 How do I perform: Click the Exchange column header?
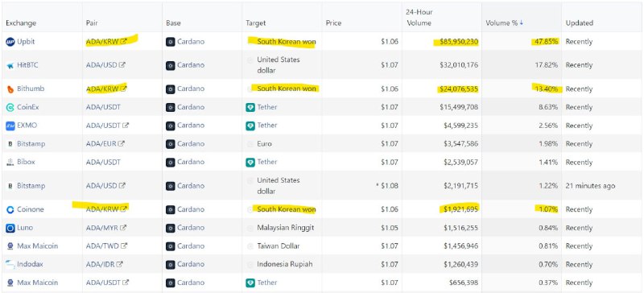(21, 23)
